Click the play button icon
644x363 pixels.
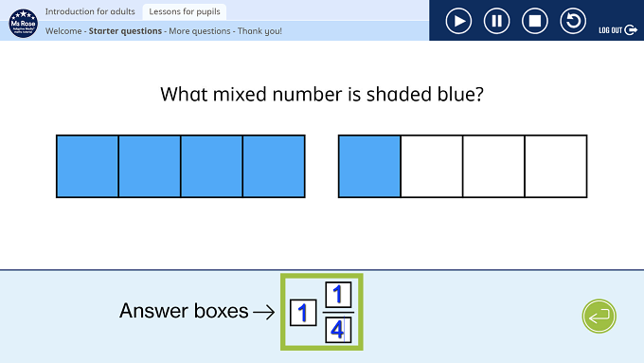click(x=458, y=21)
